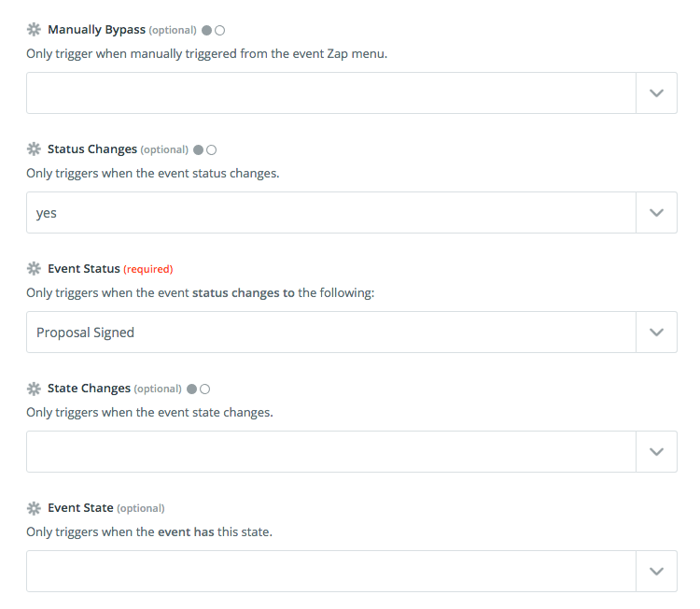The width and height of the screenshot is (700, 609).
Task: Click the gear icon beside Status Changes
Action: [x=34, y=149]
